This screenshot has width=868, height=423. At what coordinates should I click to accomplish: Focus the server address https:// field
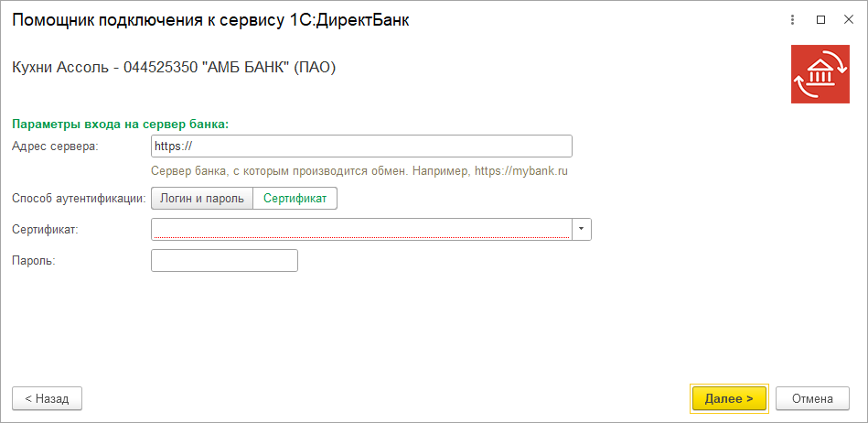click(361, 146)
